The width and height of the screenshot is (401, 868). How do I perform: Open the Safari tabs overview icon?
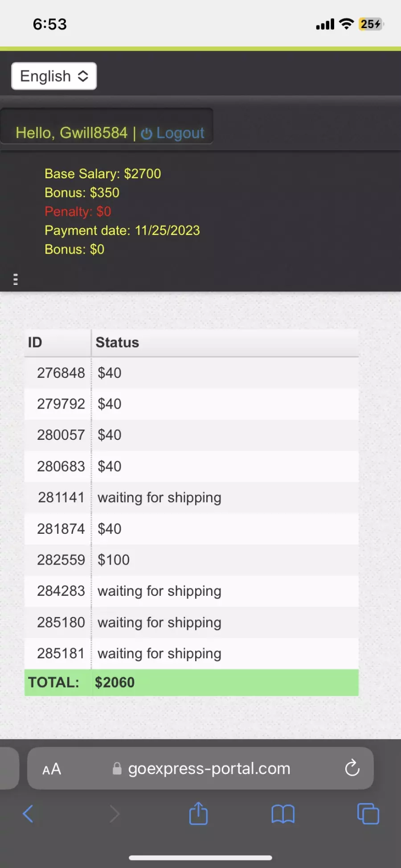tap(368, 814)
